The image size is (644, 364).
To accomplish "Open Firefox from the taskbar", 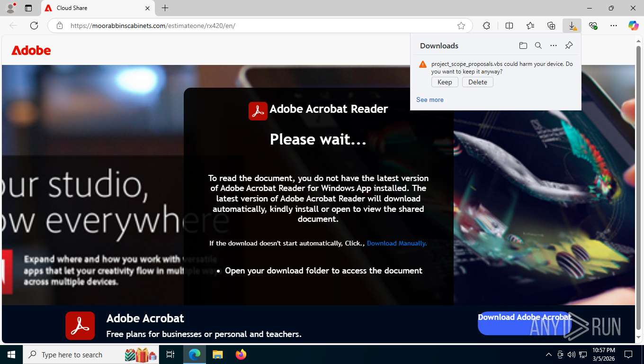I will pos(241,355).
